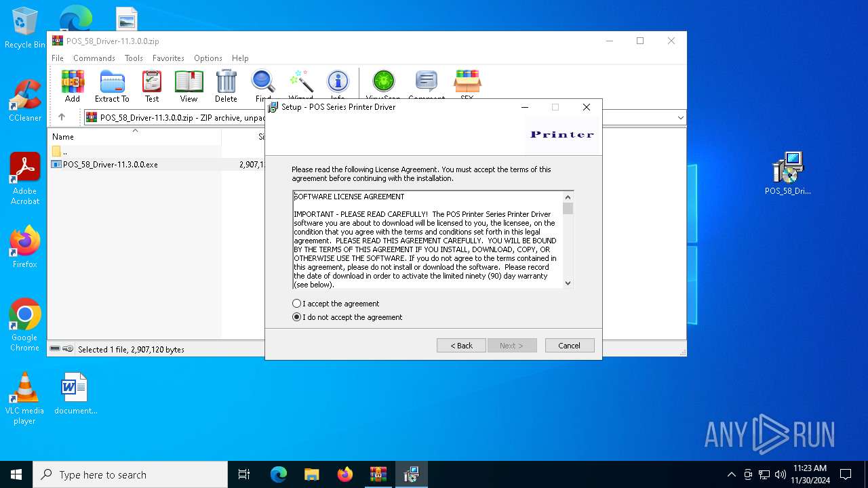868x488 pixels.
Task: Open the network icon in system tray
Action: (x=764, y=474)
